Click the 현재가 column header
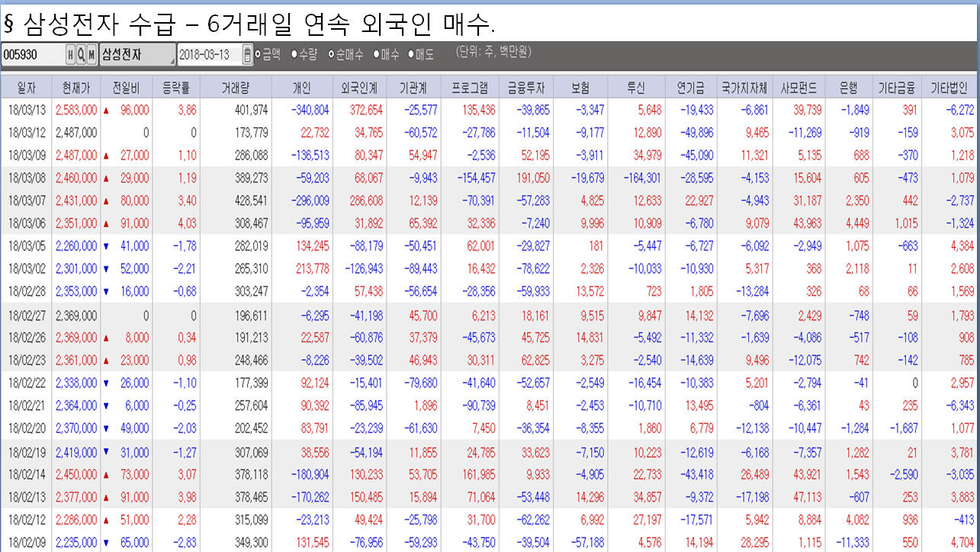The width and height of the screenshot is (980, 552). click(x=73, y=86)
